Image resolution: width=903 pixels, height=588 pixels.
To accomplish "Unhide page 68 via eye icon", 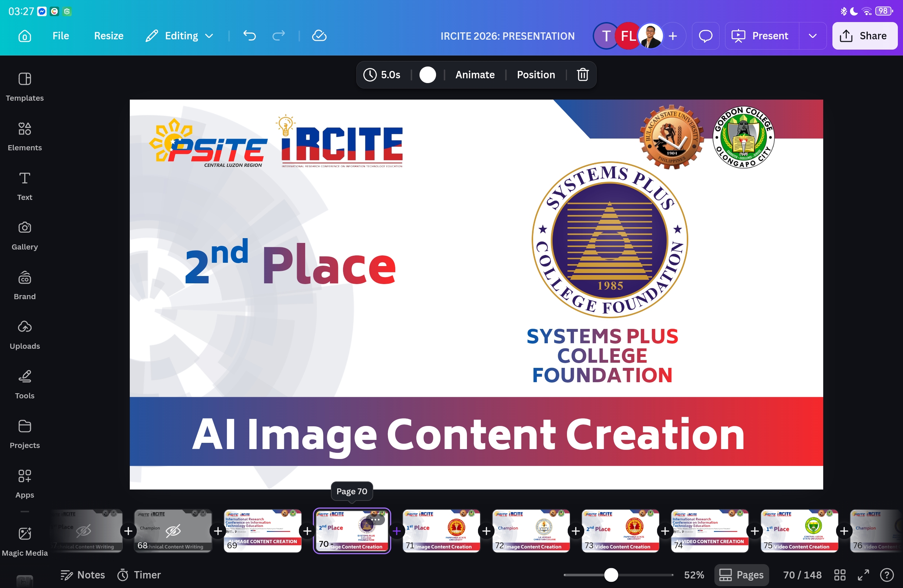I will pos(173,531).
